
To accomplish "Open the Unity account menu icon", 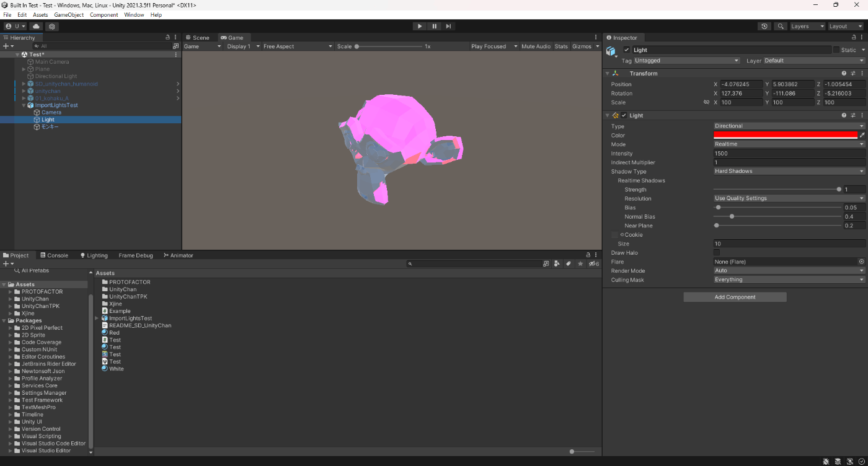I will click(15, 26).
